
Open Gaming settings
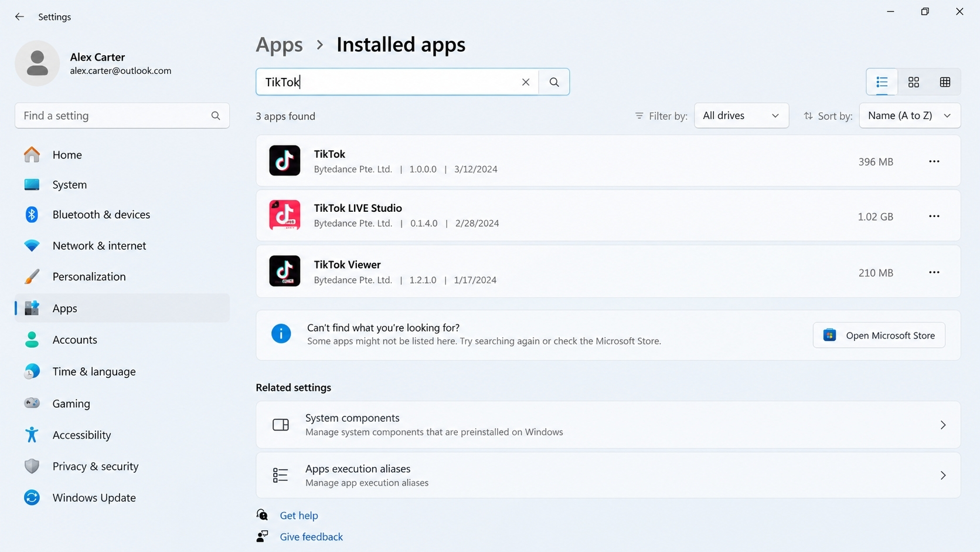click(x=122, y=404)
